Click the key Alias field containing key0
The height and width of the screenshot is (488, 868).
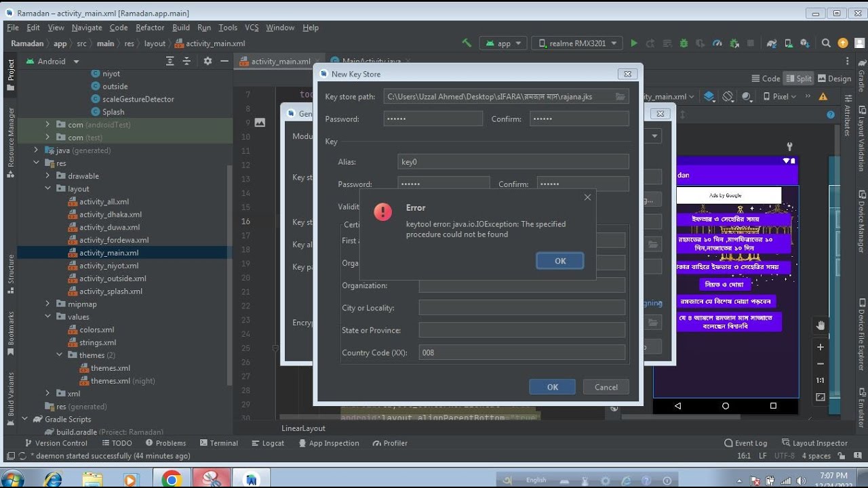pos(513,162)
